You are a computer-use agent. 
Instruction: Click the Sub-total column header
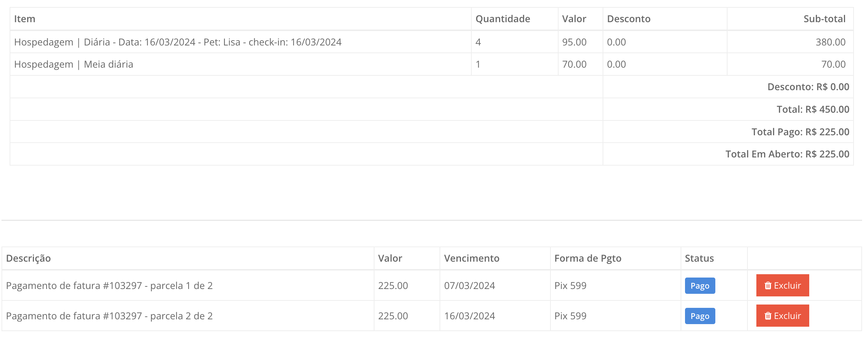click(x=824, y=19)
